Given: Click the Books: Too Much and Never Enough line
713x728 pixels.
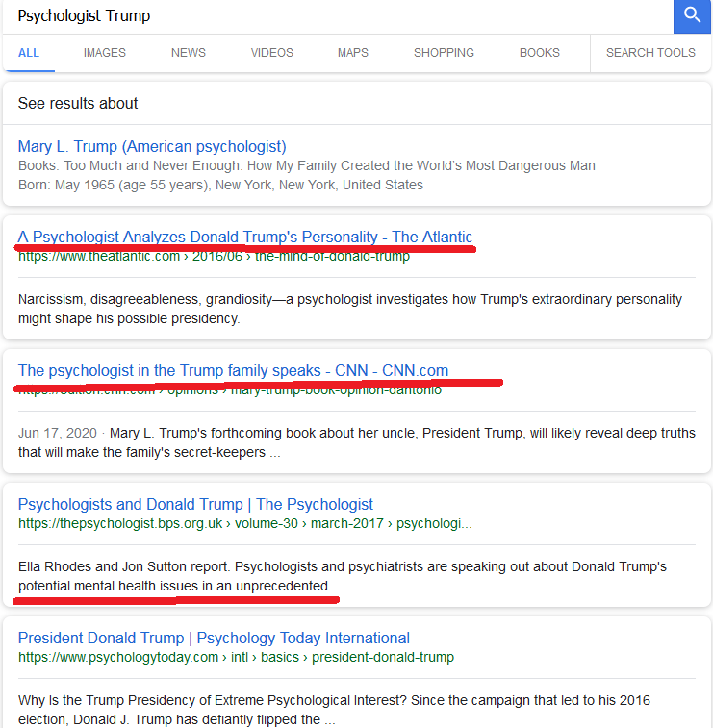Looking at the screenshot, I should pos(307,165).
